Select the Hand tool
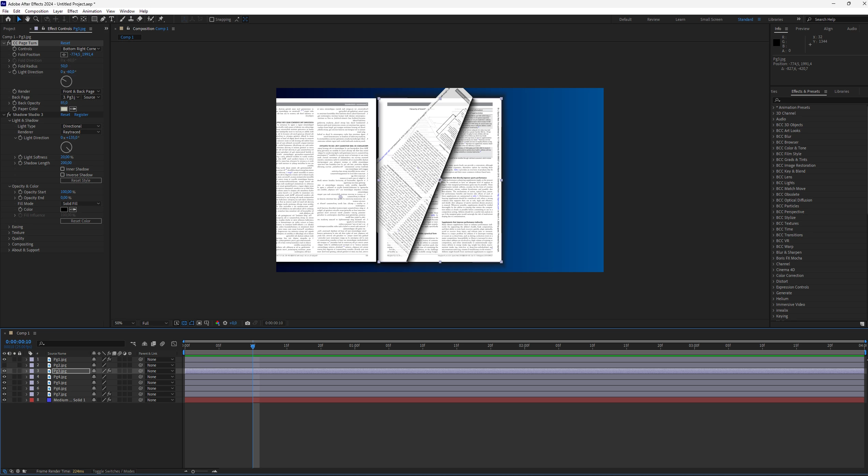Image resolution: width=868 pixels, height=476 pixels. click(27, 19)
